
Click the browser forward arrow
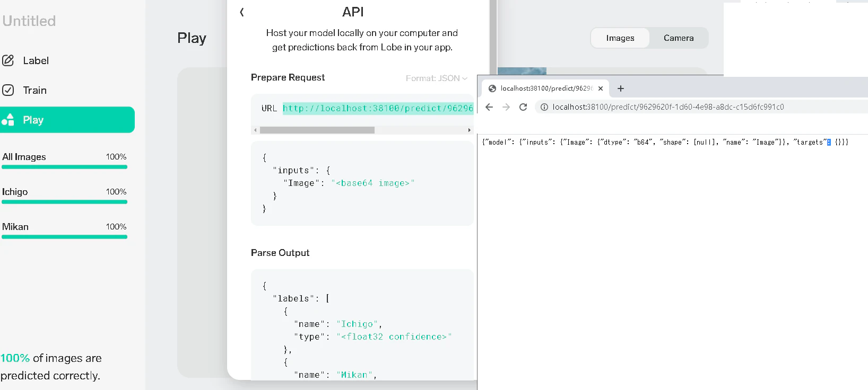(506, 107)
